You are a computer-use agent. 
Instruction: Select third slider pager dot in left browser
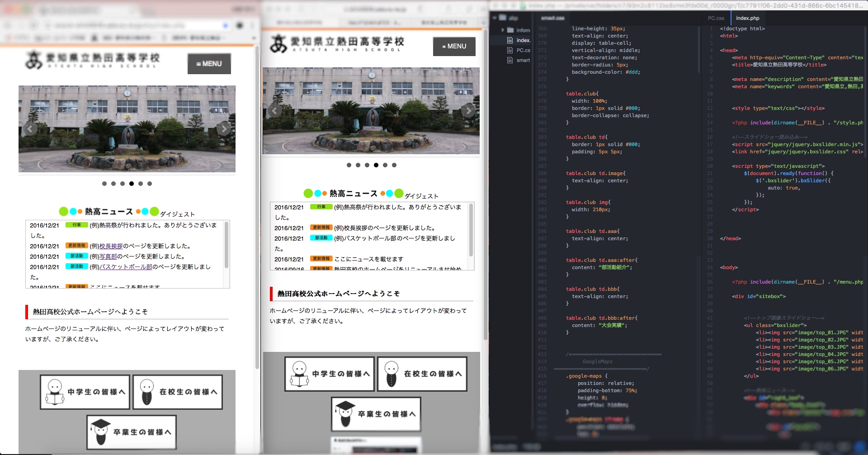123,184
